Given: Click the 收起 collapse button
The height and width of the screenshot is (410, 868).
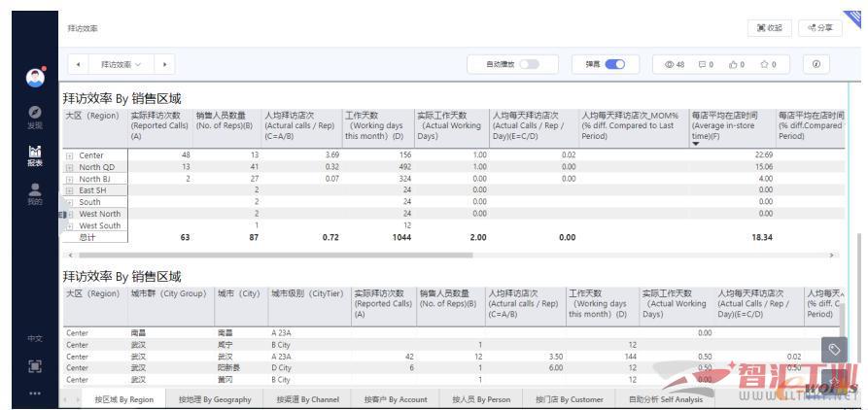Looking at the screenshot, I should pyautogui.click(x=770, y=27).
